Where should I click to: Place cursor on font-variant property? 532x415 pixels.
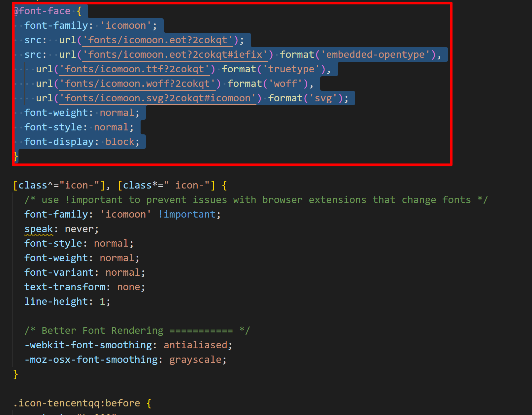click(59, 272)
